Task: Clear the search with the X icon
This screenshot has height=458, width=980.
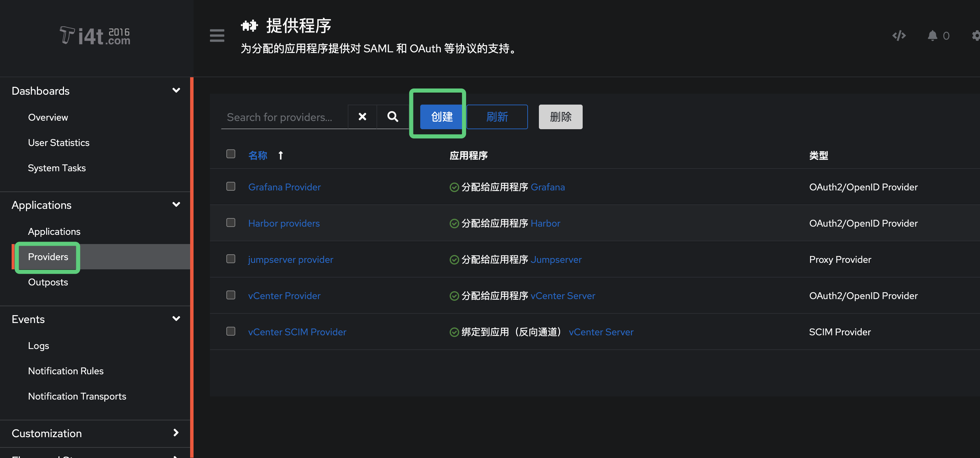Action: coord(362,117)
